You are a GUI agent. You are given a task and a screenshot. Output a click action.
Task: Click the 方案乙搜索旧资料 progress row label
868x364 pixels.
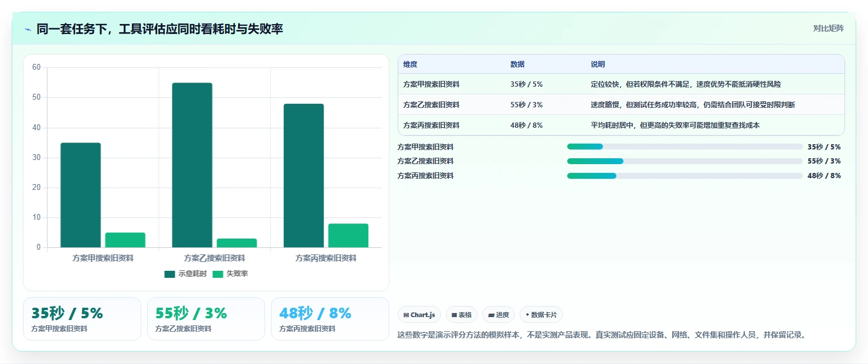point(425,161)
